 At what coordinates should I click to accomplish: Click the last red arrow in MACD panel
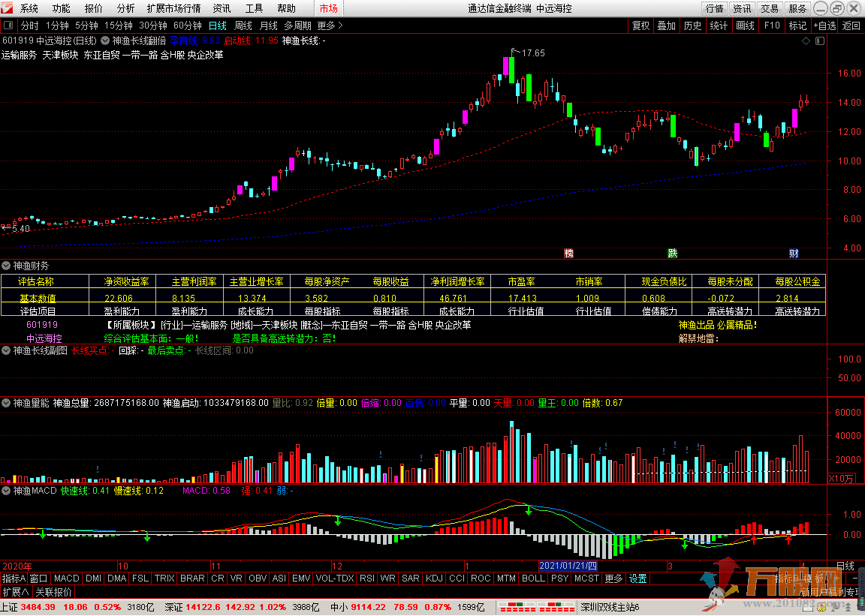tap(788, 539)
